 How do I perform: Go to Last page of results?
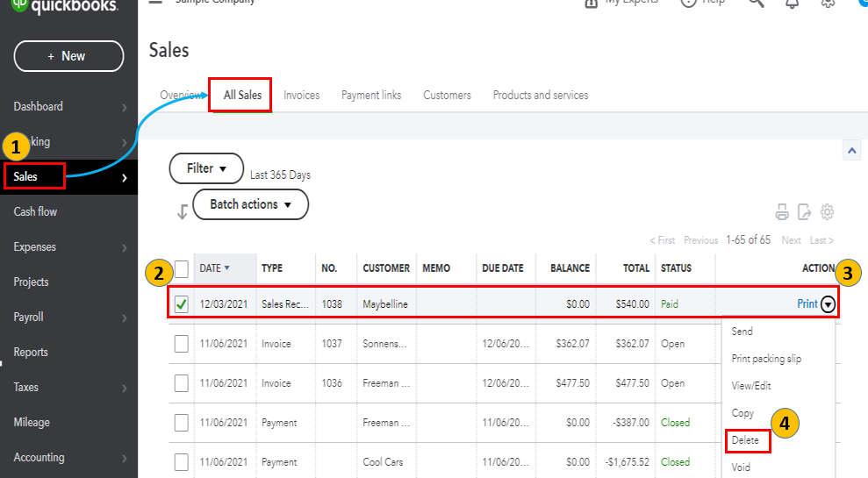(x=821, y=240)
